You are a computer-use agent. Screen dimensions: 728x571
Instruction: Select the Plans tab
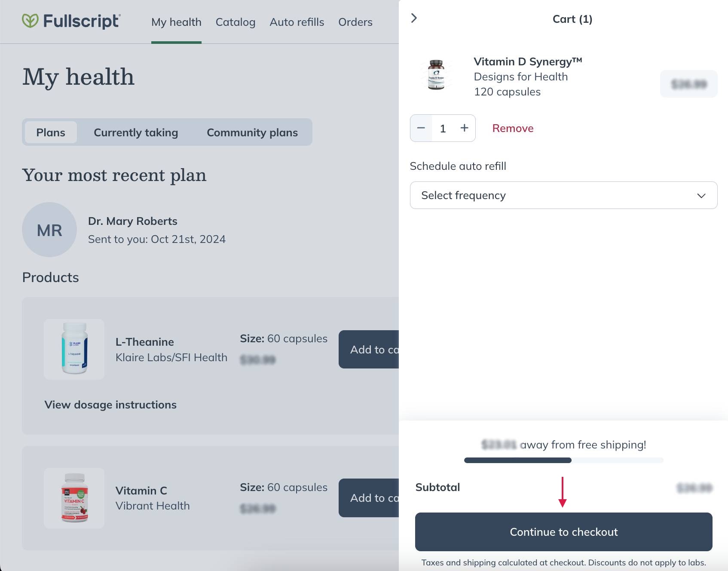click(51, 132)
